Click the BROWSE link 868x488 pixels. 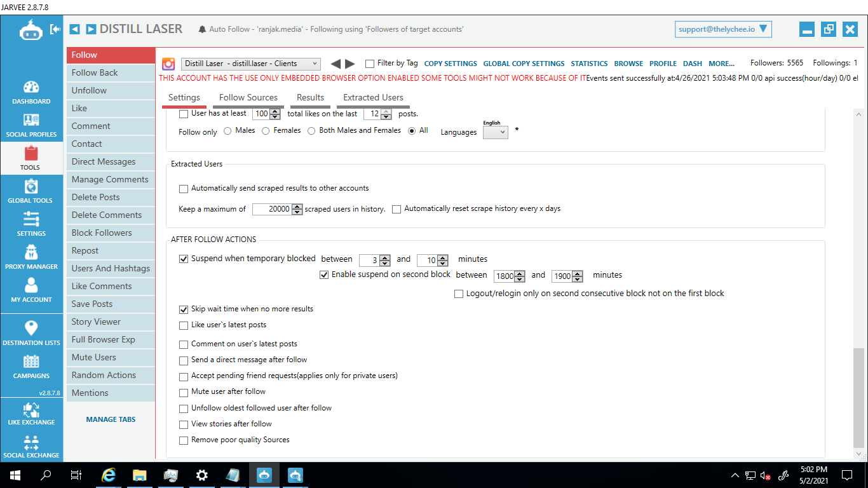[628, 64]
